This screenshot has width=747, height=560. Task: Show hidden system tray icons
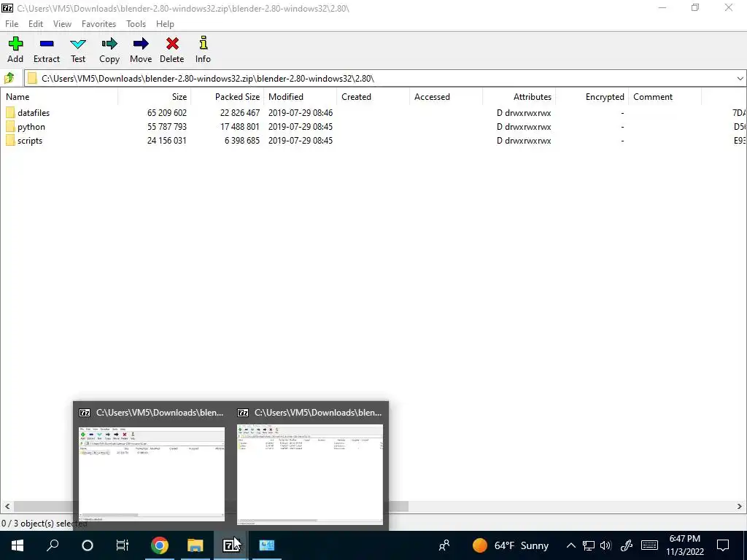[570, 545]
